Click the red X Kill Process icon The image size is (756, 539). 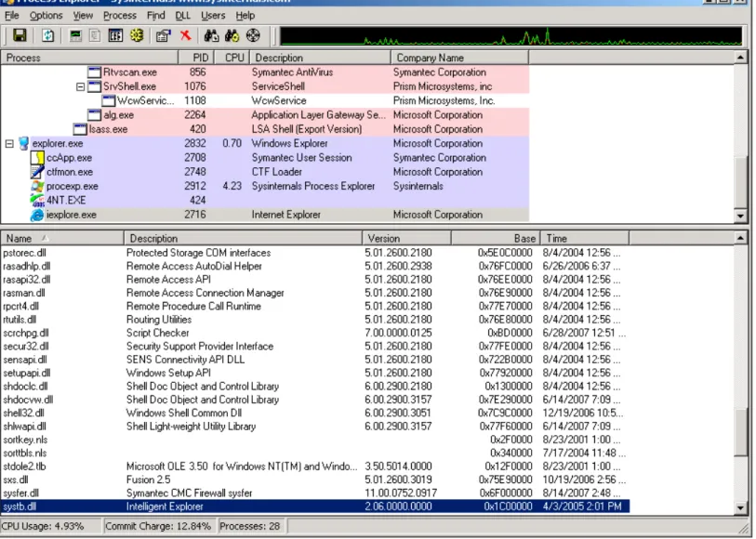click(186, 35)
